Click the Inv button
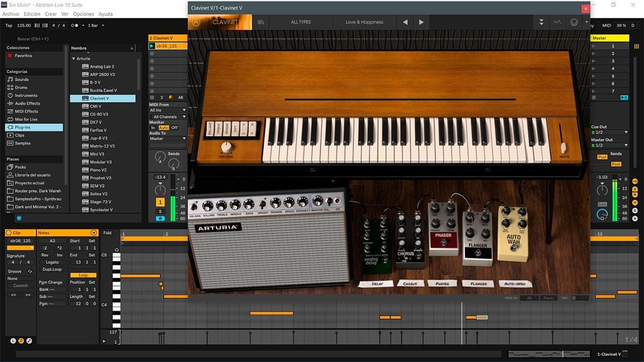This screenshot has width=644, height=362. [x=60, y=255]
